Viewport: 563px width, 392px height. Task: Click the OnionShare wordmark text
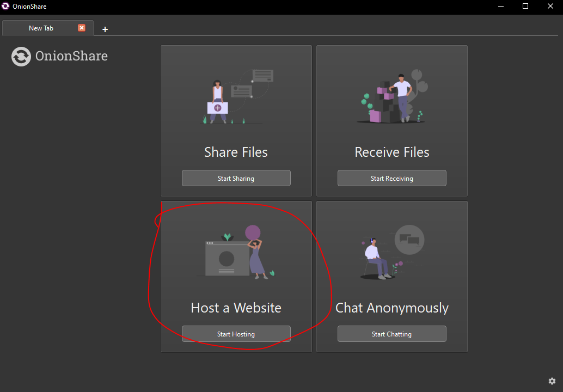71,56
